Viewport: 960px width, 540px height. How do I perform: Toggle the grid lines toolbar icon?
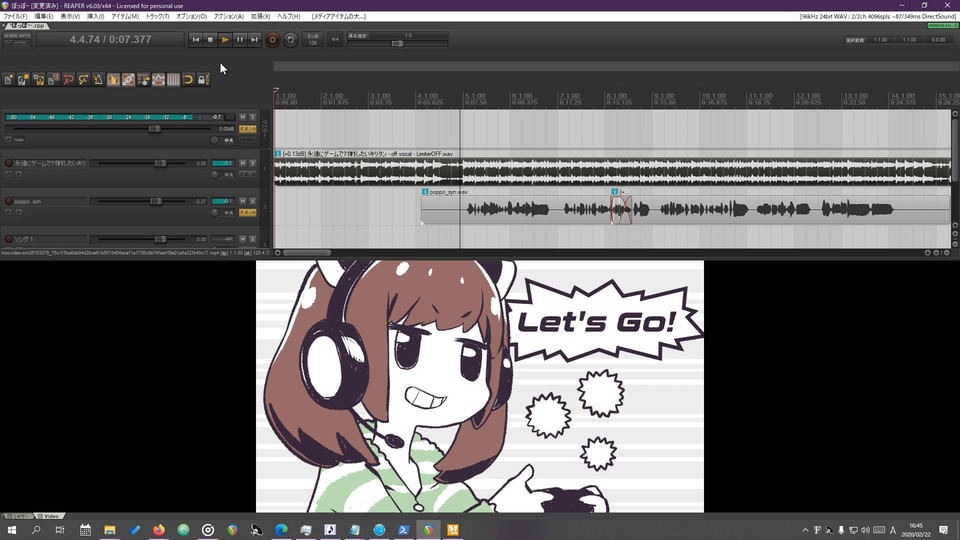[173, 79]
